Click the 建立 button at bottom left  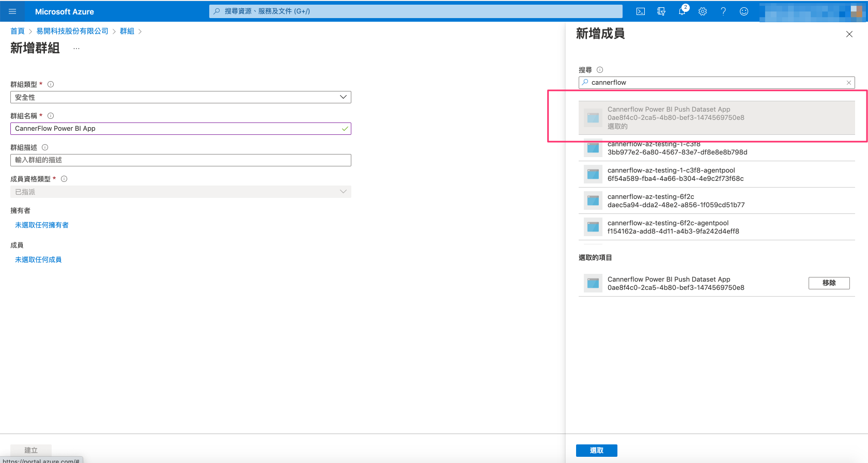pyautogui.click(x=31, y=450)
